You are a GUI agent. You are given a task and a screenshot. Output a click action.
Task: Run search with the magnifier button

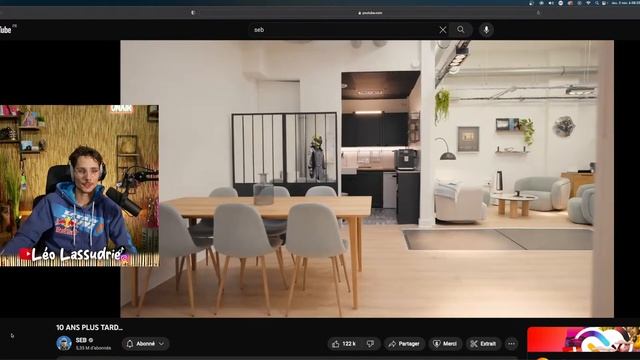(x=461, y=30)
